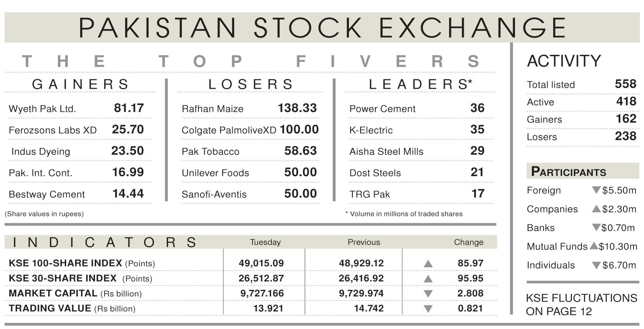Select the Gainers column heading
This screenshot has height=329, width=644.
[x=80, y=84]
